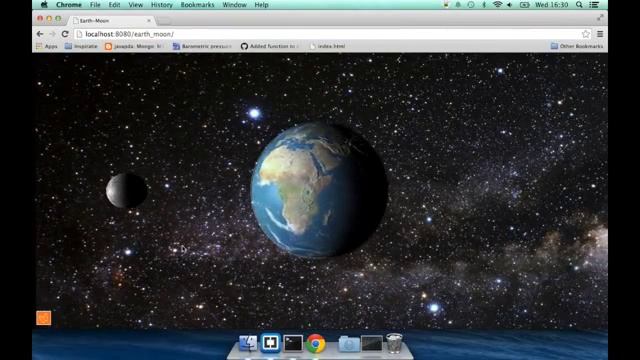
Task: Check the battery status icon
Action: point(524,5)
